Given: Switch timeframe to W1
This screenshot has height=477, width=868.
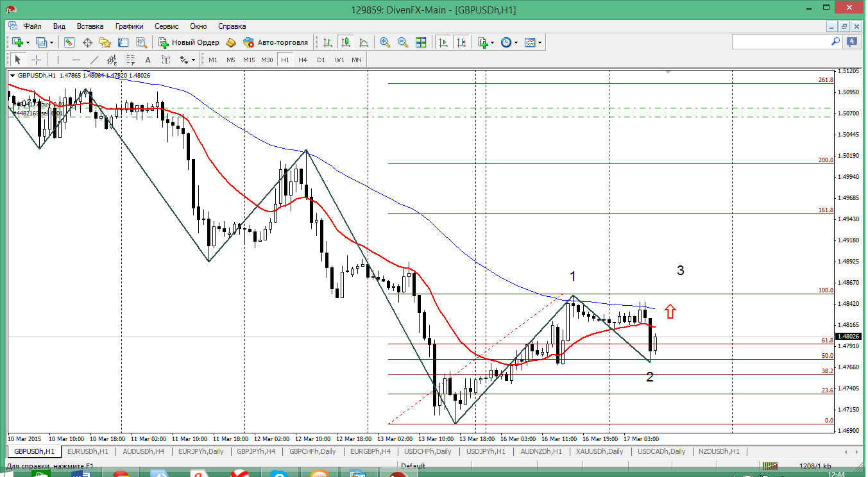Looking at the screenshot, I should 339,60.
